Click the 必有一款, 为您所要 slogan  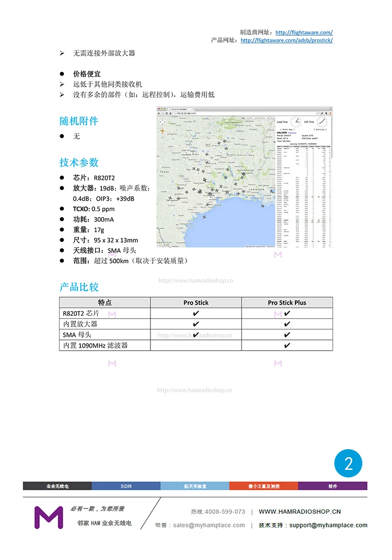click(x=98, y=509)
